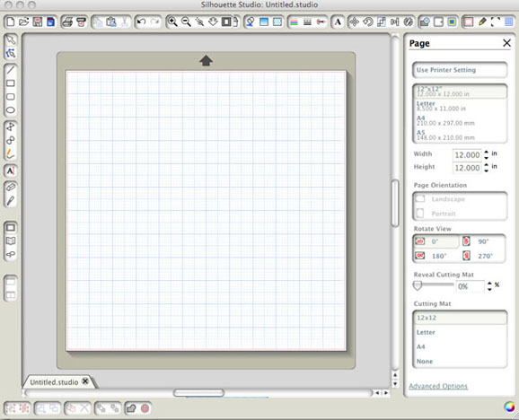
Task: Choose Letter page size 8.500 x 11.000 in
Action: [460, 106]
